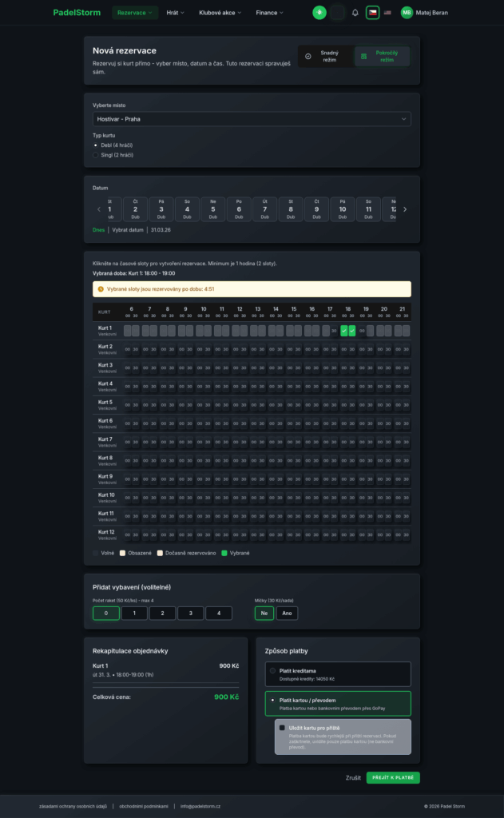Open Vybrat datum date picker
This screenshot has width=504, height=818.
(128, 229)
